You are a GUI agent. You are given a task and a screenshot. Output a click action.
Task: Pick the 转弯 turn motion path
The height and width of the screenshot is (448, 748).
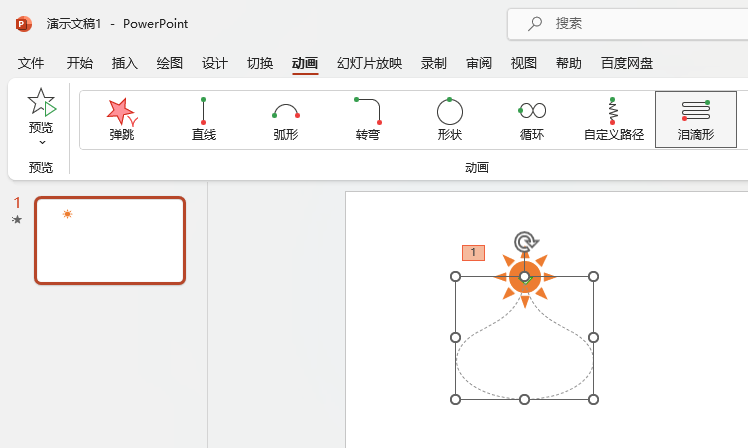368,120
